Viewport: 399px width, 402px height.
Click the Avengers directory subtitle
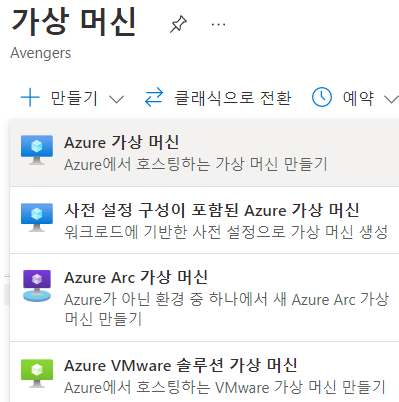pos(41,53)
